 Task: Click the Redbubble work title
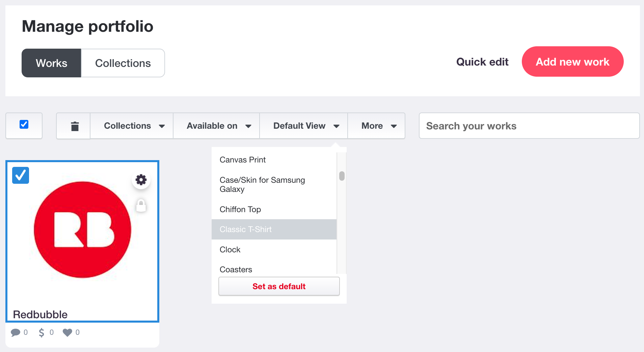click(x=40, y=314)
